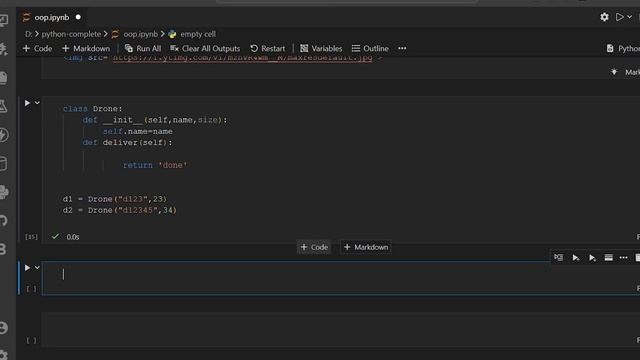Click the d2 = Drone("d12345",34) line

[x=120, y=210]
